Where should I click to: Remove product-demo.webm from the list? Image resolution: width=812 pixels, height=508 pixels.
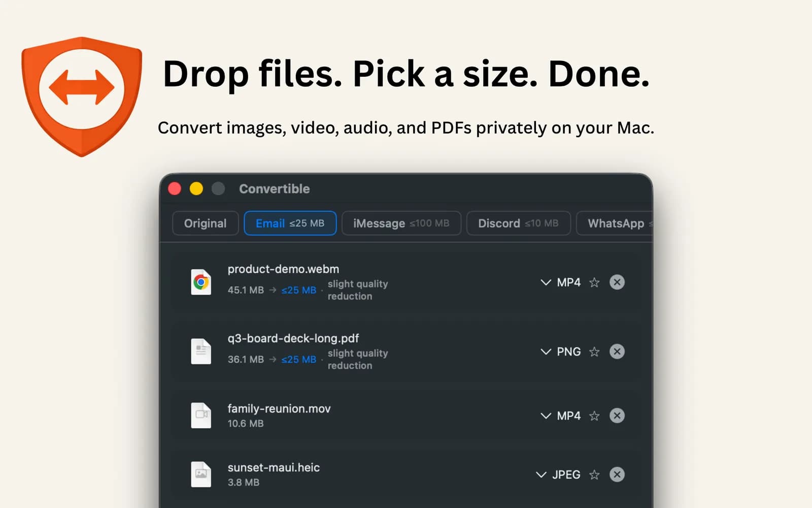(617, 282)
